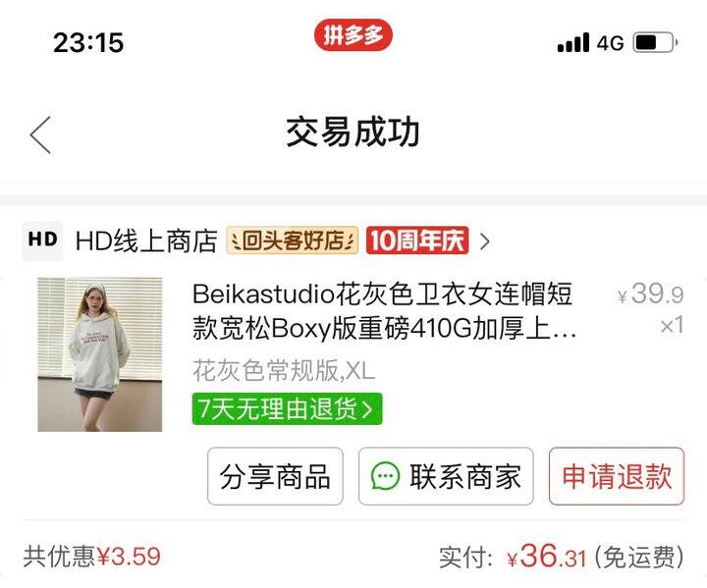Open the 7天无理由退货 policy details
The height and width of the screenshot is (588, 707).
(x=287, y=409)
